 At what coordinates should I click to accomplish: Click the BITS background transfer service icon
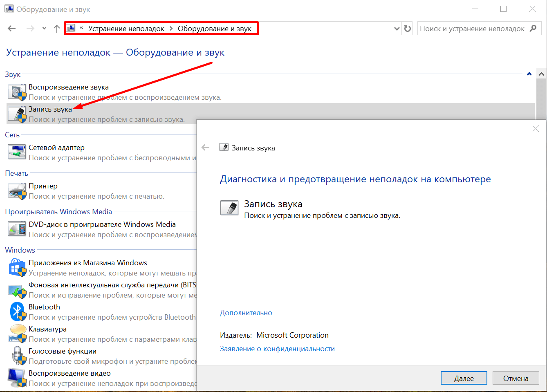(x=17, y=290)
